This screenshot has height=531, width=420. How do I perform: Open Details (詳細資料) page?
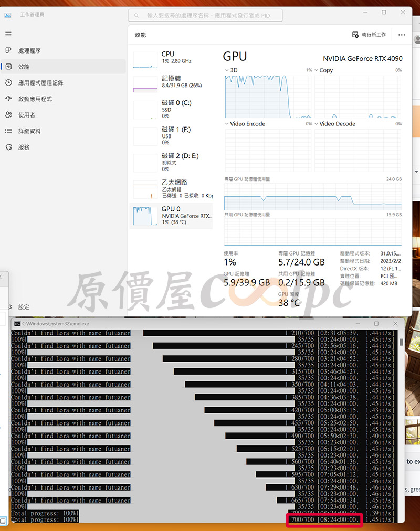(x=63, y=131)
